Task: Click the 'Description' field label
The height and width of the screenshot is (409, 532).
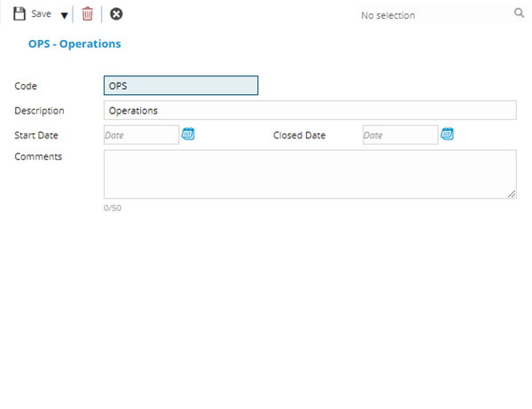Action: [x=40, y=111]
